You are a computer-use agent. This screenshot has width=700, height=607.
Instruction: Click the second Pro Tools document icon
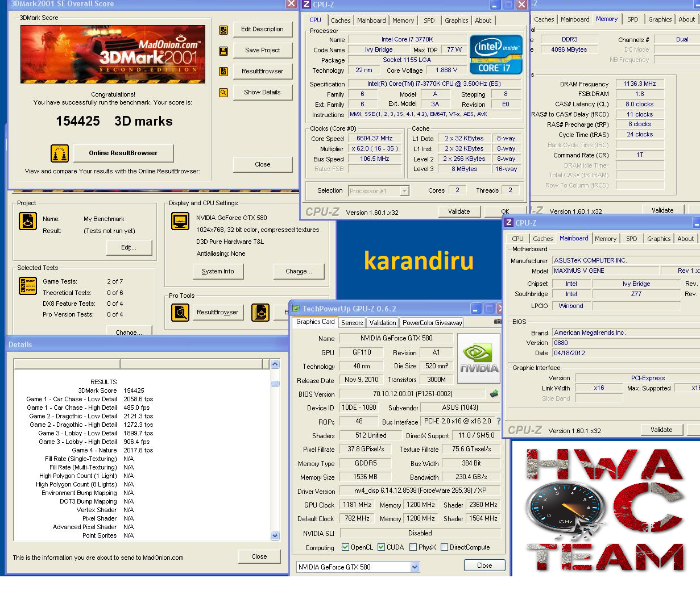(260, 312)
